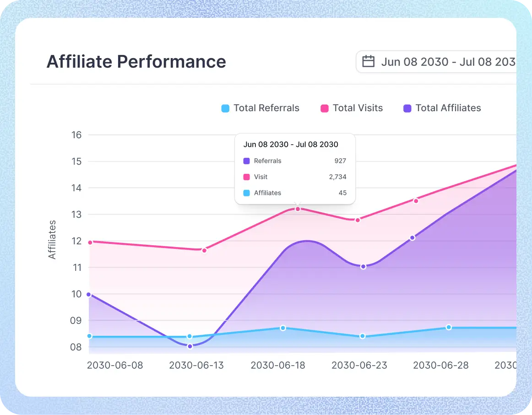Viewport: 532px width, 415px height.
Task: Click the purple Affiliates data point at 2030-06-23
Action: 363,266
